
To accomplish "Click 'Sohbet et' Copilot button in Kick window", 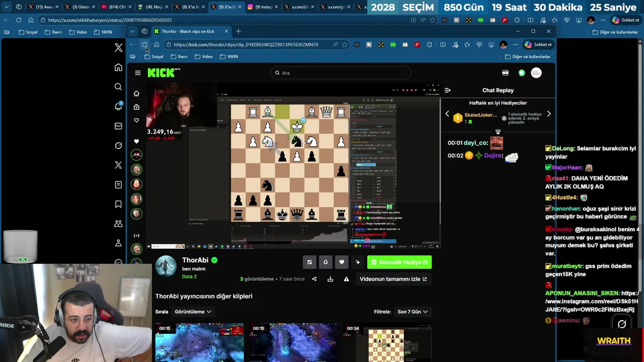I will (x=538, y=45).
